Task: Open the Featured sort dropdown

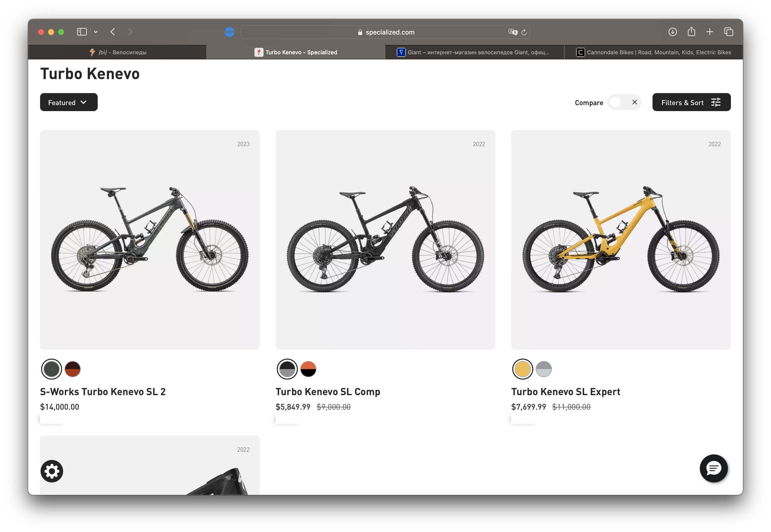Action: 69,102
